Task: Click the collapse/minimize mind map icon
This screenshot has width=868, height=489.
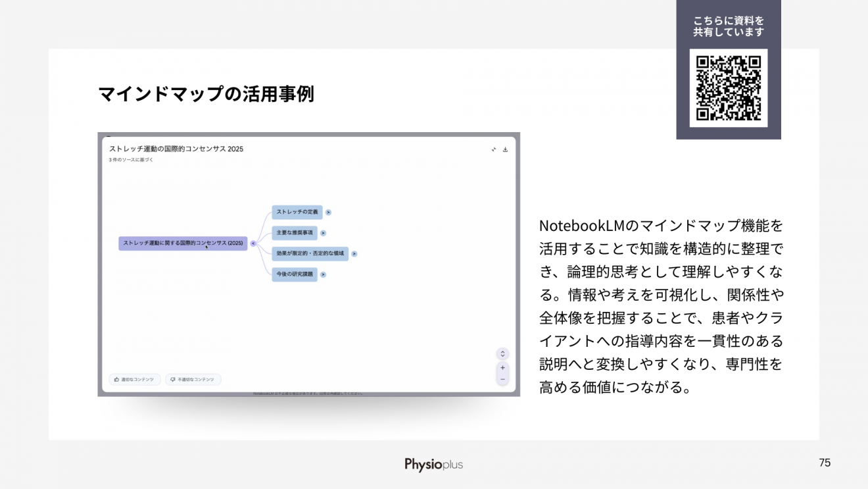Action: click(494, 149)
